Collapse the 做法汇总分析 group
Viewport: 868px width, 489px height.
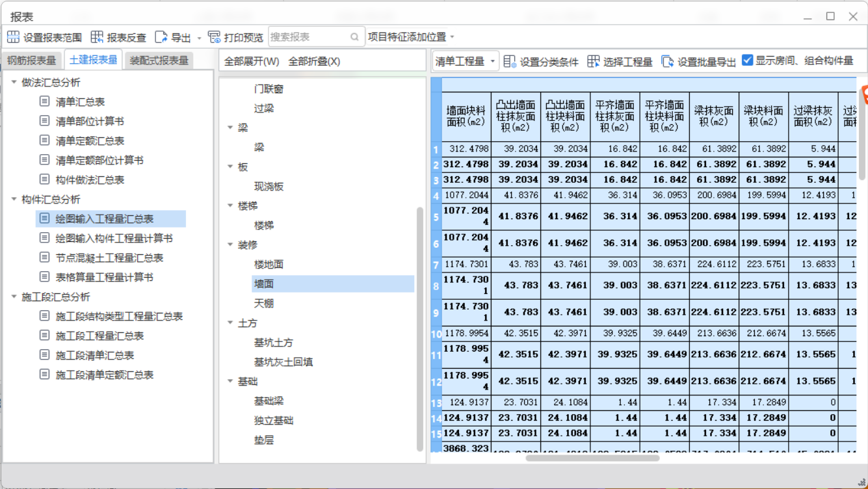click(14, 82)
